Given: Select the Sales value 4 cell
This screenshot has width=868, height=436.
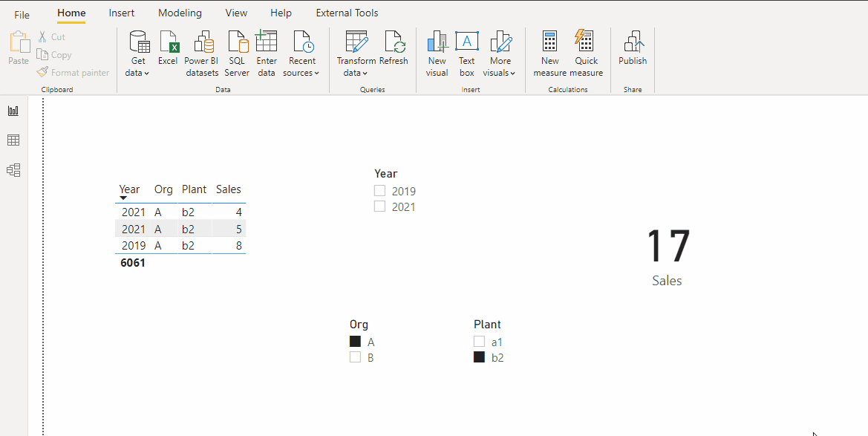Looking at the screenshot, I should point(239,212).
